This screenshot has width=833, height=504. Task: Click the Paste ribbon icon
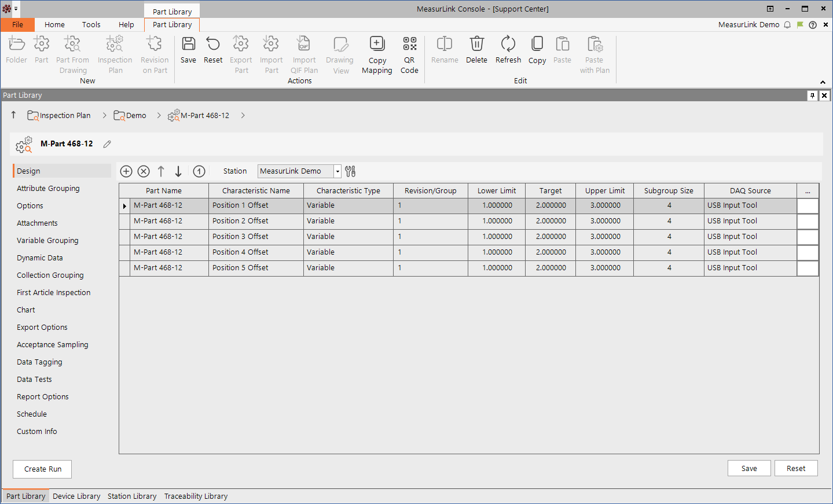562,44
